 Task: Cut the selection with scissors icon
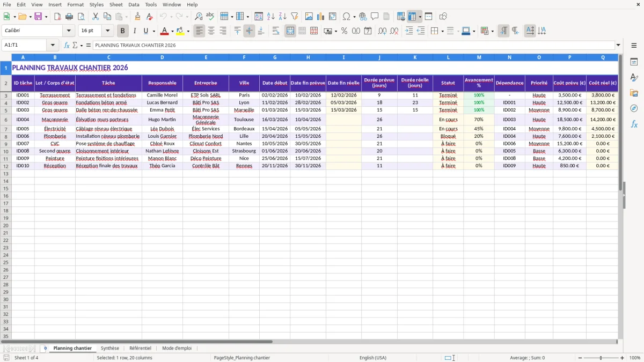pyautogui.click(x=96, y=17)
